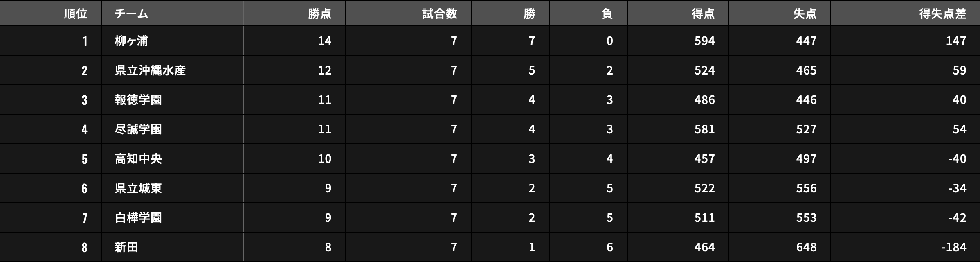The width and height of the screenshot is (980, 262).
Task: Open team 県立城東
Action: click(138, 188)
